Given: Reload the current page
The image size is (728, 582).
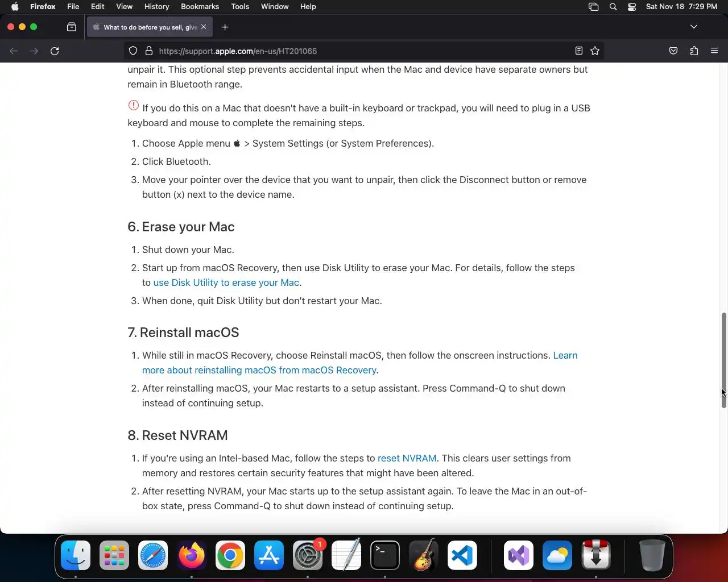Looking at the screenshot, I should coord(55,51).
